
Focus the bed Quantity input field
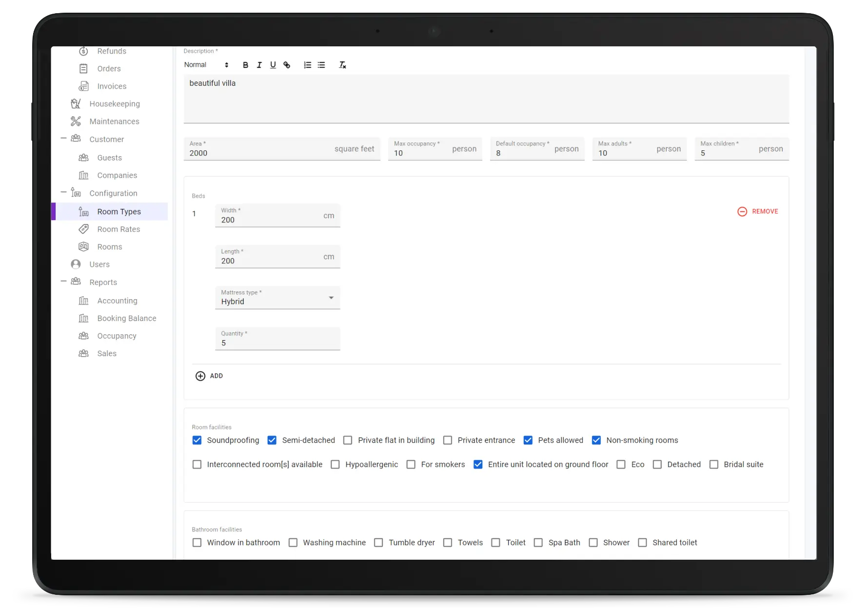pos(277,343)
